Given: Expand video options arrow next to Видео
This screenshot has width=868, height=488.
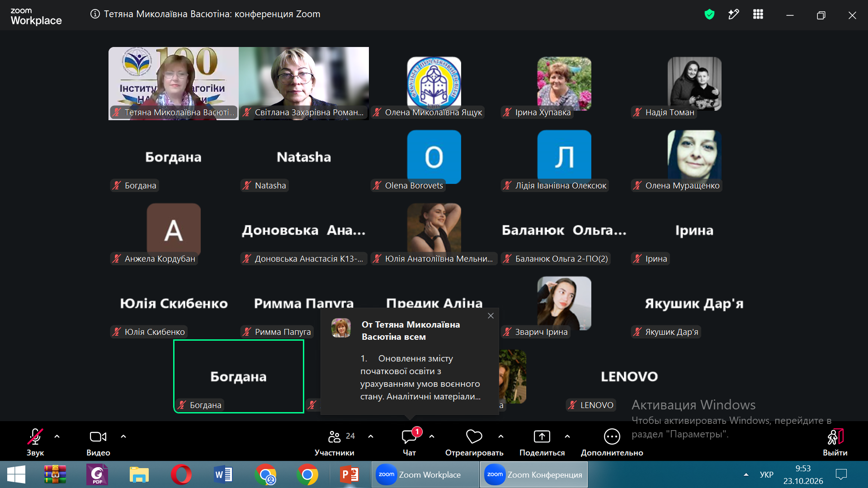Looking at the screenshot, I should pyautogui.click(x=123, y=436).
